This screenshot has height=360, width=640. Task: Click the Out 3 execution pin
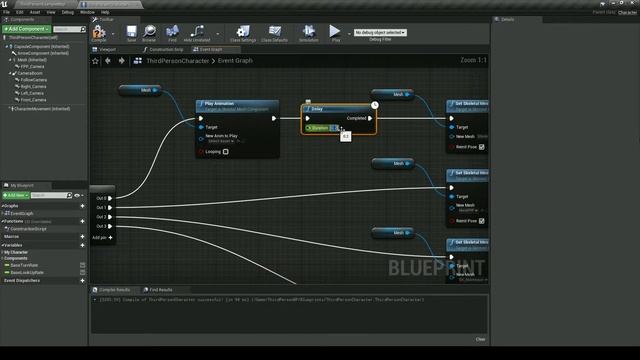point(110,226)
